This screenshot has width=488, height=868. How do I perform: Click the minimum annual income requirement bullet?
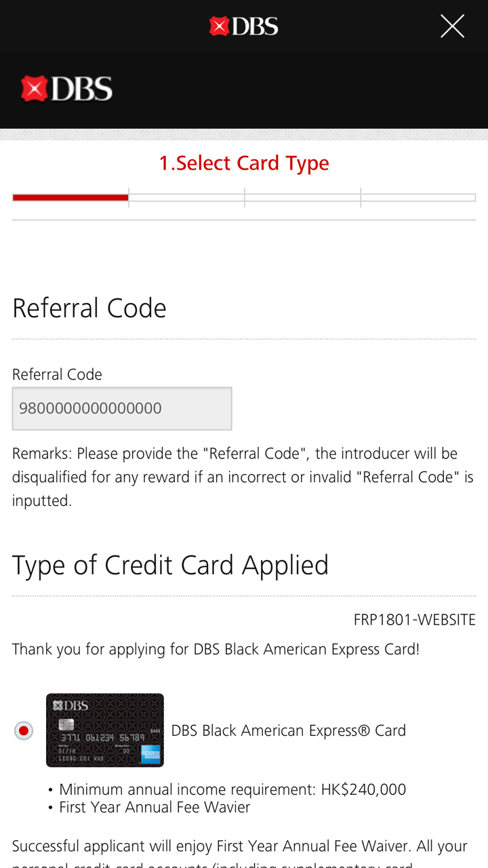pyautogui.click(x=232, y=789)
